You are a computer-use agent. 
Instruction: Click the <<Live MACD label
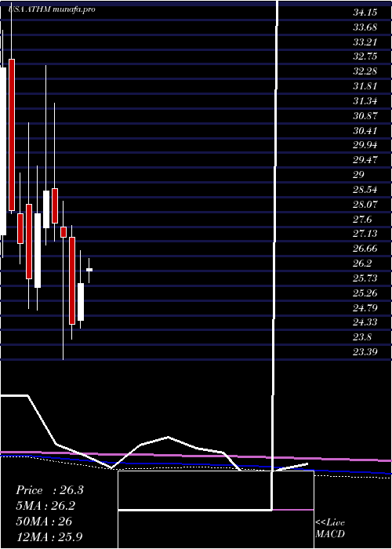click(330, 528)
